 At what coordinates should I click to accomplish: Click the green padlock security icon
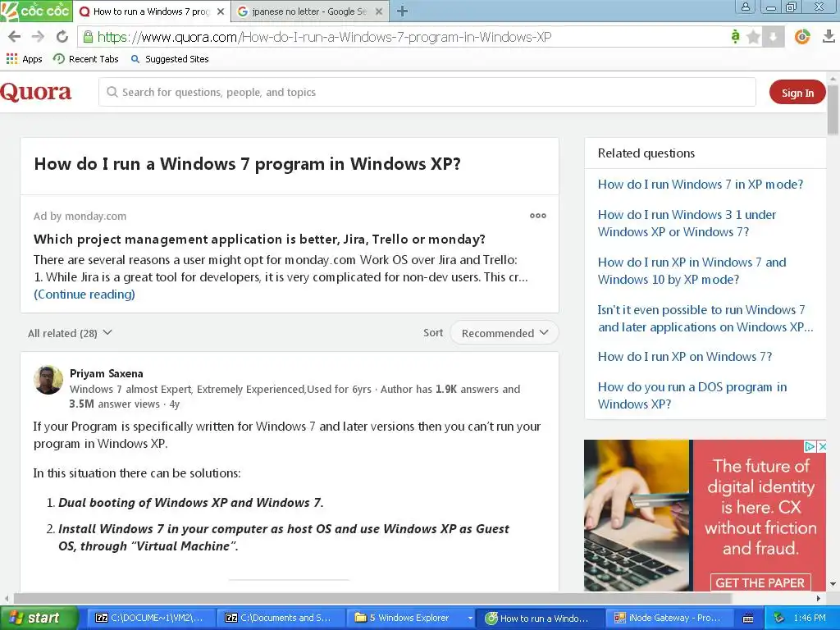pos(87,36)
